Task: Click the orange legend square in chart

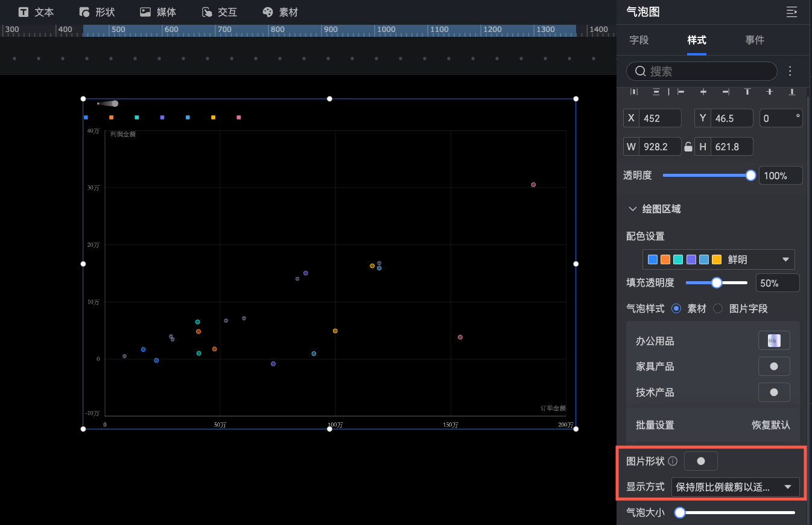Action: [x=112, y=118]
